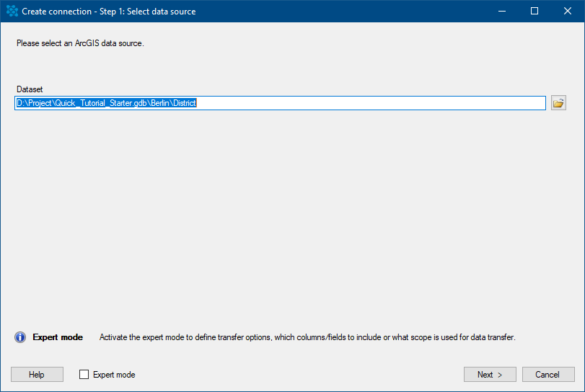Click the expert mode description sentence
Viewport: 585px width, 392px height.
pos(307,337)
